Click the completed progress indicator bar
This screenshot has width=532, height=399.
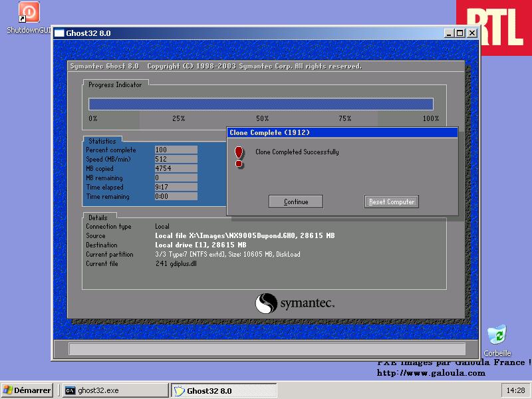(261, 104)
